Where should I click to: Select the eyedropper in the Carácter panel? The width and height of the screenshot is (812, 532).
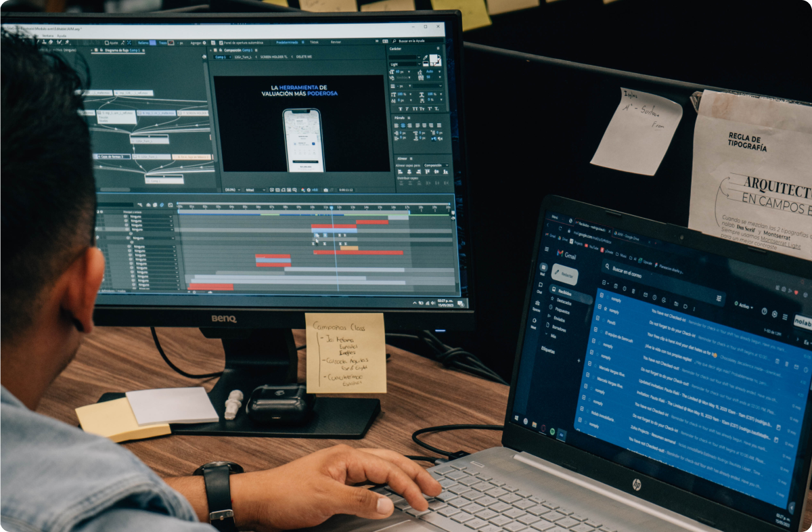click(424, 58)
